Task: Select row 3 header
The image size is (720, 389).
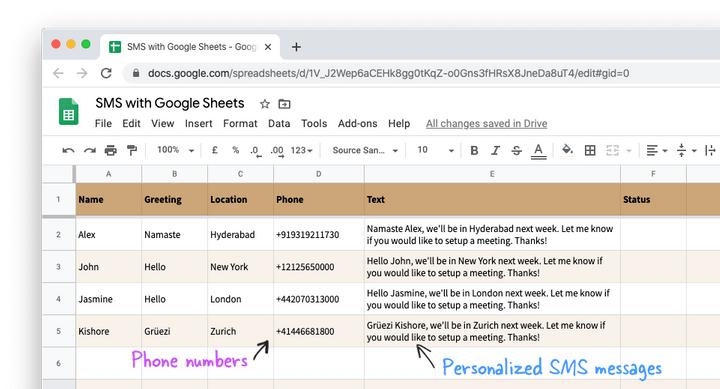Action: click(58, 266)
